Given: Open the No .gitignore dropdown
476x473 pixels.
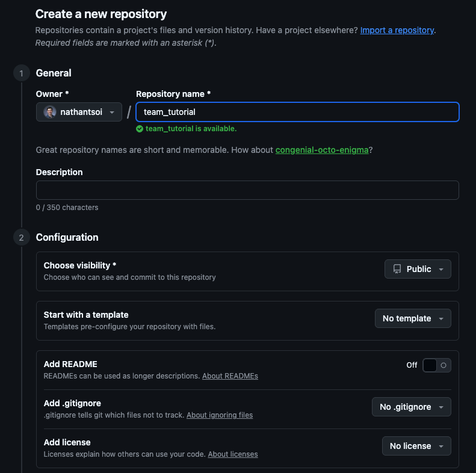Looking at the screenshot, I should [411, 407].
